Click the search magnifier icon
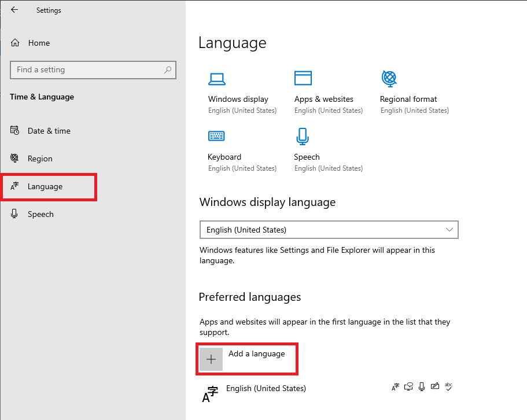527x420 pixels. click(168, 69)
